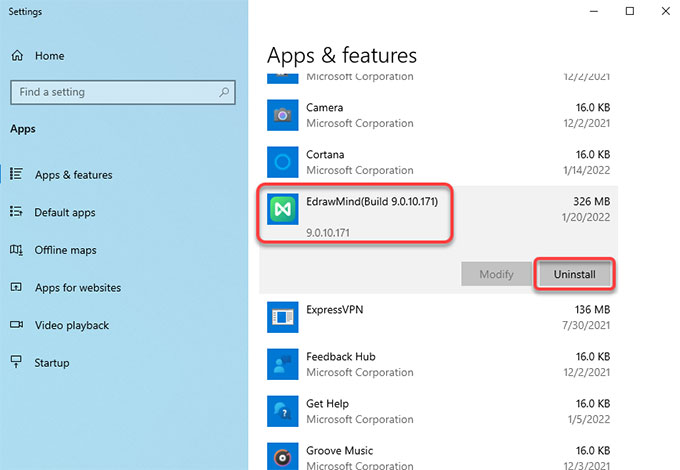Click the Apps & features page title
The width and height of the screenshot is (680, 470).
342,56
